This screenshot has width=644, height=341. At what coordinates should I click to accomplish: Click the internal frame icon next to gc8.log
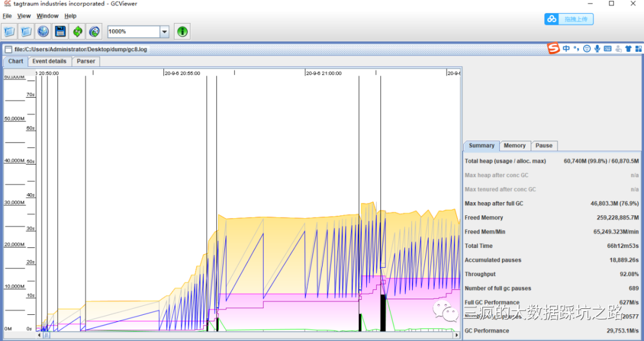8,49
